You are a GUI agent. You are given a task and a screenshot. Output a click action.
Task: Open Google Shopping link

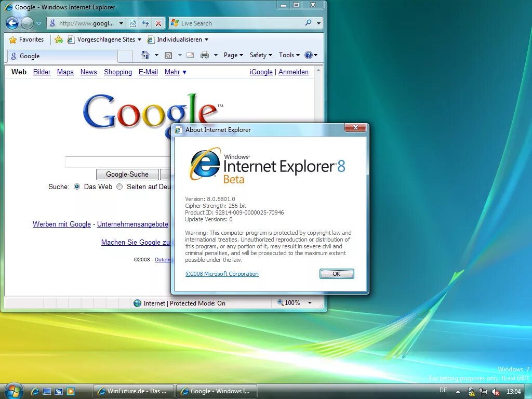(x=118, y=72)
